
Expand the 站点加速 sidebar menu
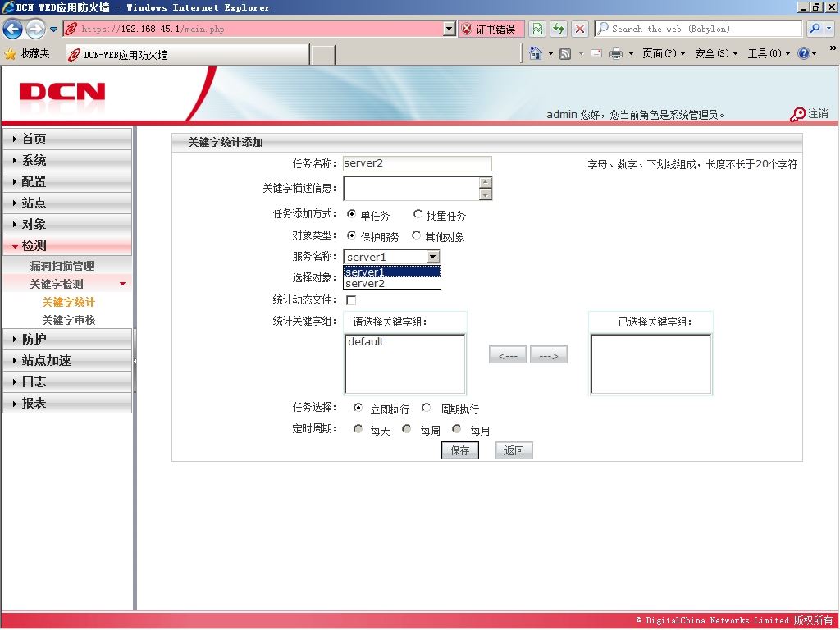pyautogui.click(x=67, y=361)
